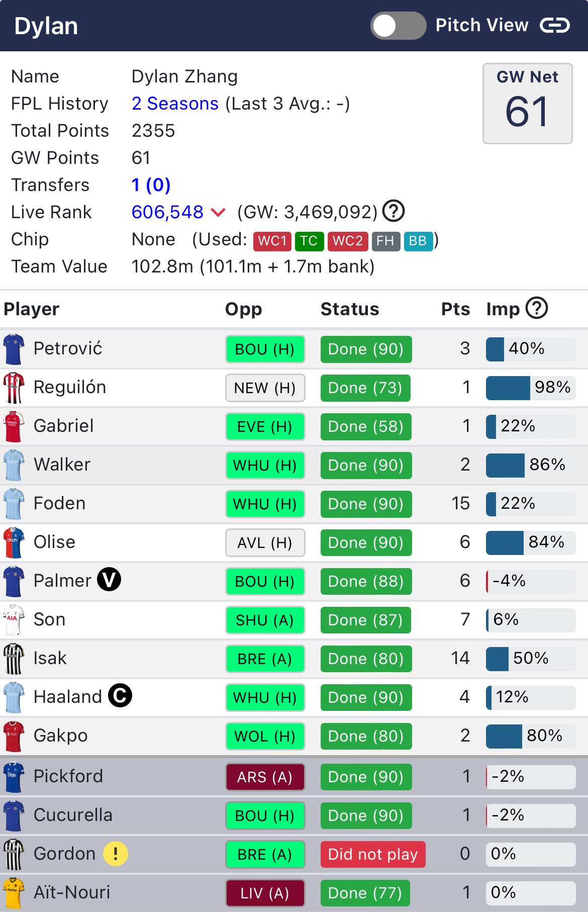Open the Live Rank help question mark
588x916 pixels.
click(394, 211)
